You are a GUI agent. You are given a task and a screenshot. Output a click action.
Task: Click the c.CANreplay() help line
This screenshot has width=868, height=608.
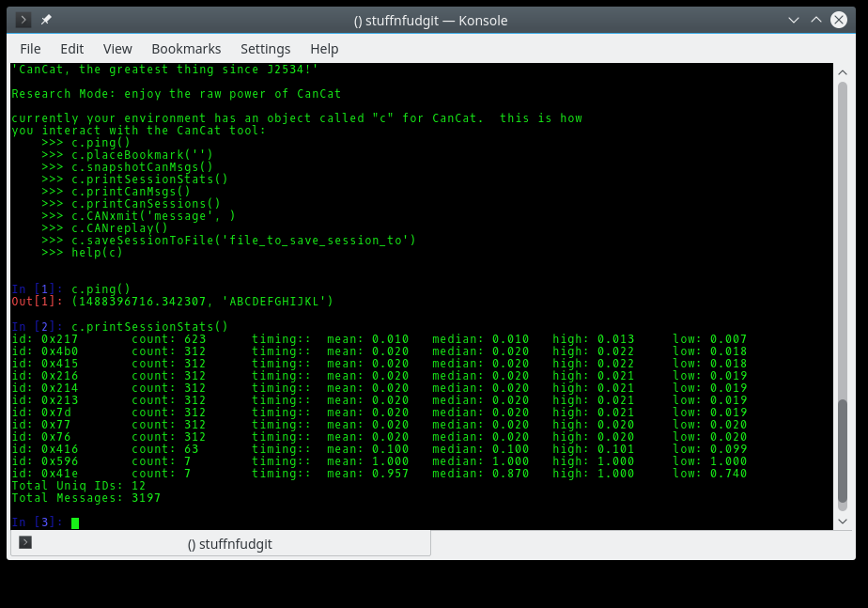[x=104, y=228]
